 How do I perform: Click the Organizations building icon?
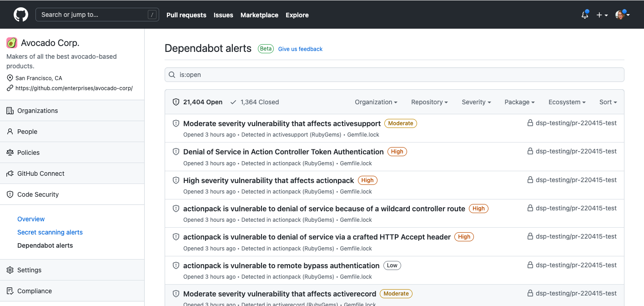10,111
